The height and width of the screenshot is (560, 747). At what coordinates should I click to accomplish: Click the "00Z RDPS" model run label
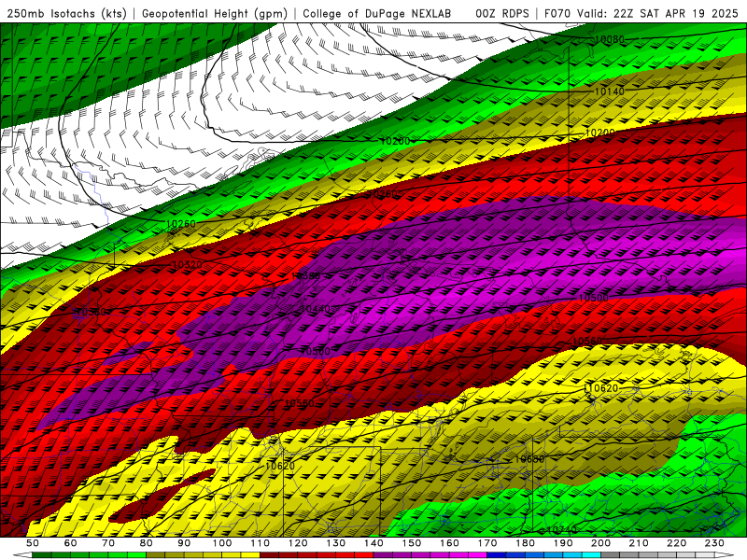[x=502, y=14]
